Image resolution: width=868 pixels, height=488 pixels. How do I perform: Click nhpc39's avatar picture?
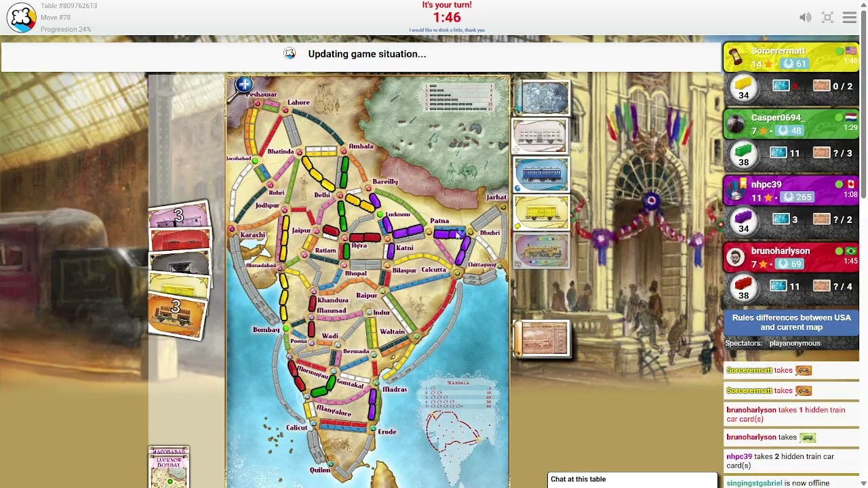point(736,190)
